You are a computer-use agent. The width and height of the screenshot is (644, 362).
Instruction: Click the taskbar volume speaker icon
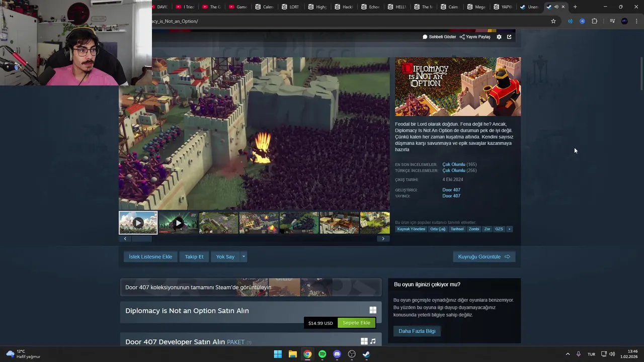point(612,354)
